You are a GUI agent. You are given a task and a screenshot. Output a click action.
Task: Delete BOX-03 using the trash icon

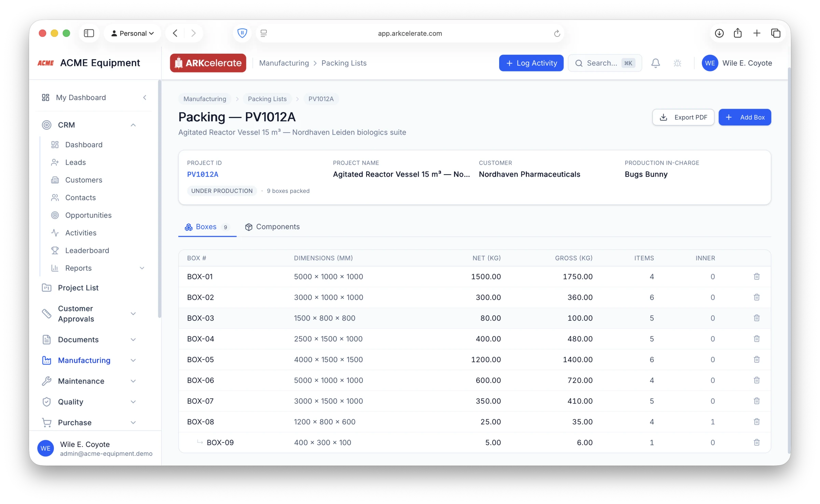tap(756, 318)
